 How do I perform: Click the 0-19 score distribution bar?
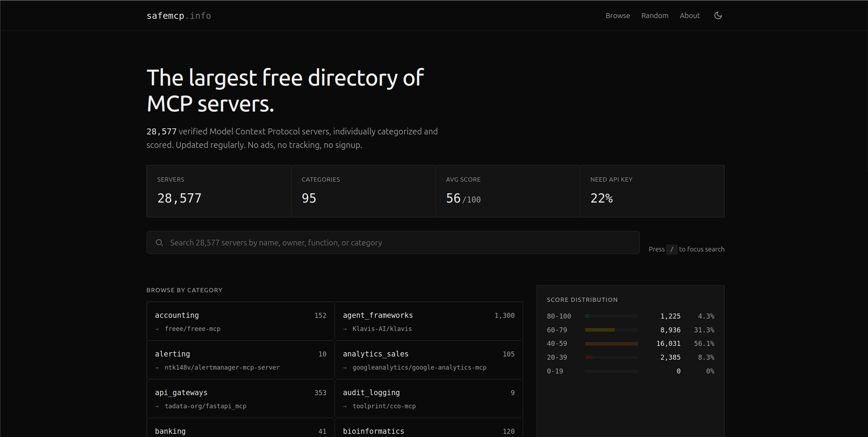611,371
